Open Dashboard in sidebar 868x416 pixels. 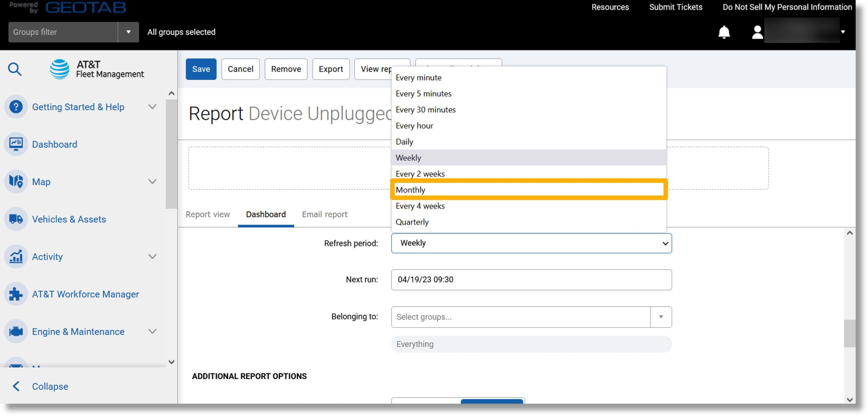(55, 144)
